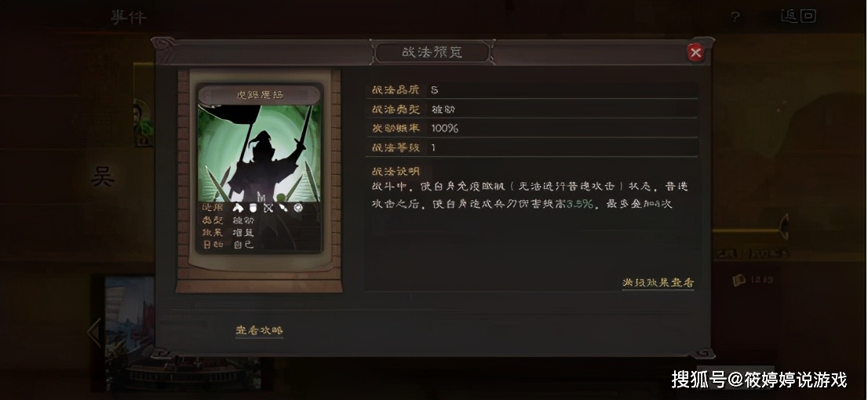The image size is (868, 400).
Task: Click the 战法品质 S row
Action: (532, 90)
